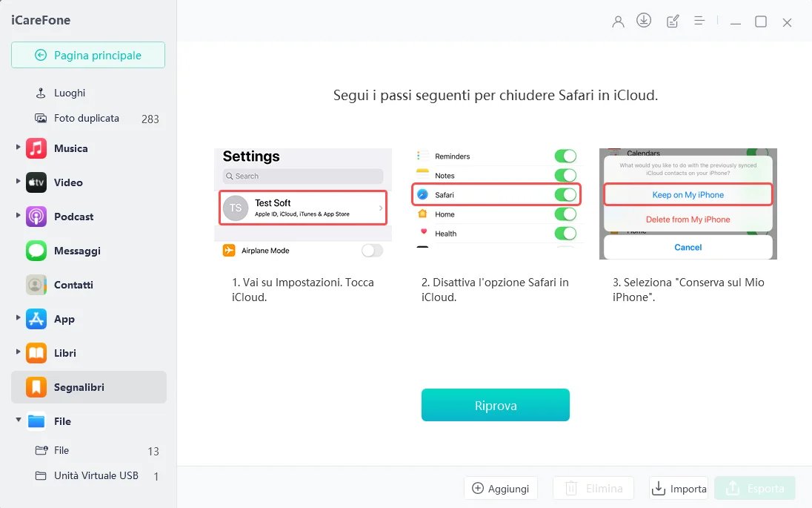Open the hamburger menu icon
The width and height of the screenshot is (812, 508).
click(699, 21)
